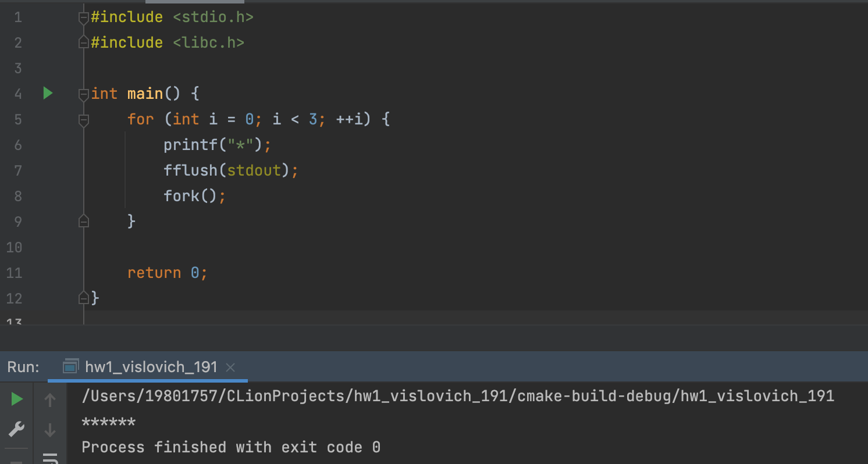Toggle soft-wrap icon in Run panel
This screenshot has width=868, height=464.
coord(50,458)
